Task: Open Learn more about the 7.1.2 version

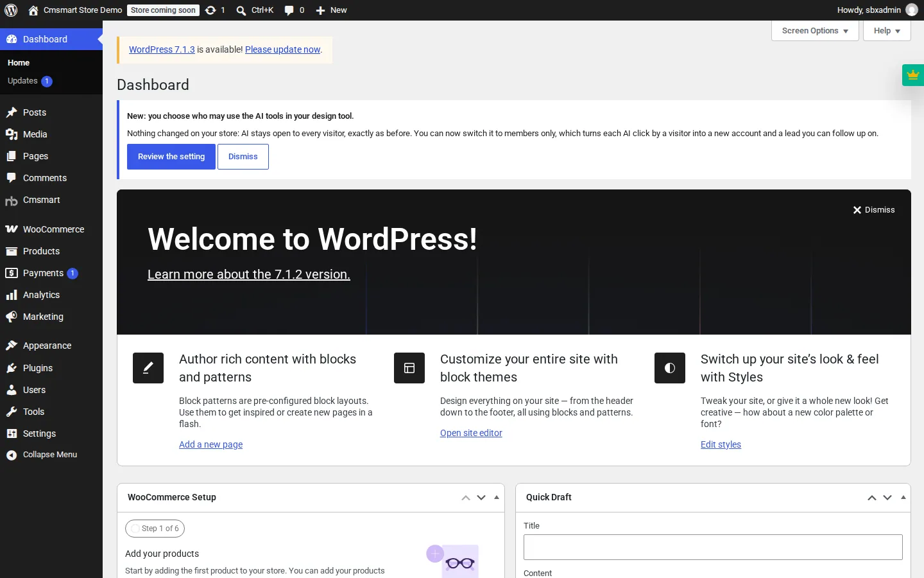Action: tap(249, 274)
